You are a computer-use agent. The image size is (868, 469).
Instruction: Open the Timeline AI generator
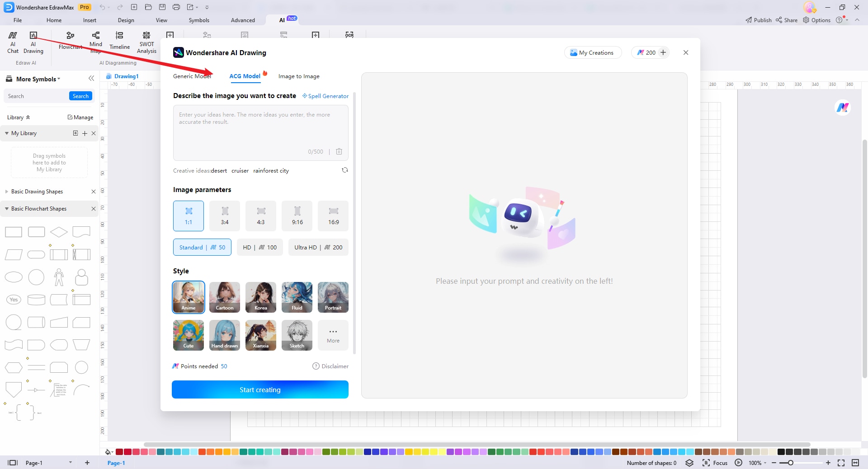(x=119, y=41)
